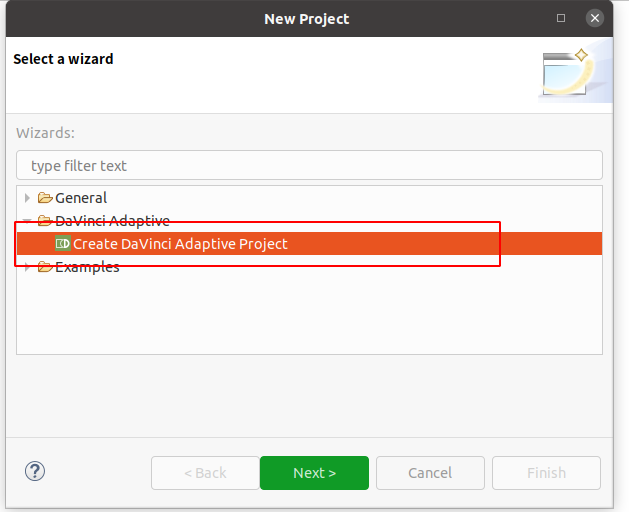
Task: Open help via the question mark icon
Action: pyautogui.click(x=35, y=471)
